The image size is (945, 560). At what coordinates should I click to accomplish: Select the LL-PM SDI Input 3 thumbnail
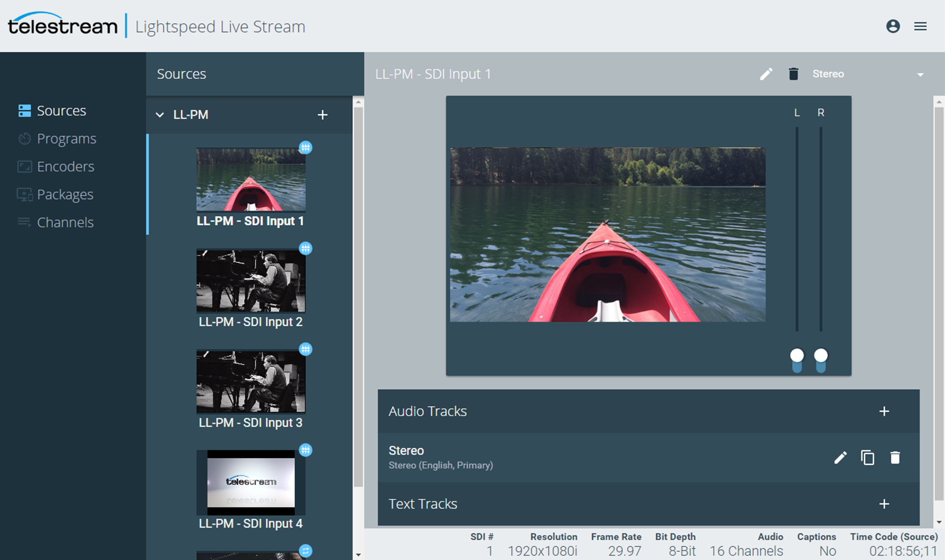(250, 381)
